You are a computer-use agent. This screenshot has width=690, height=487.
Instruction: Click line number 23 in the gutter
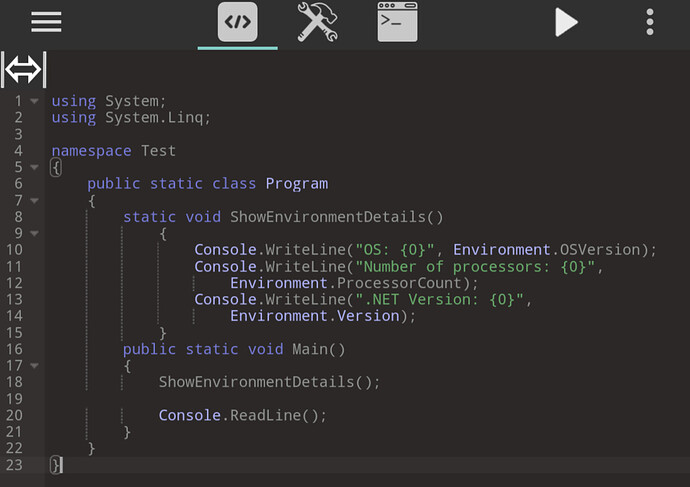[x=14, y=465]
